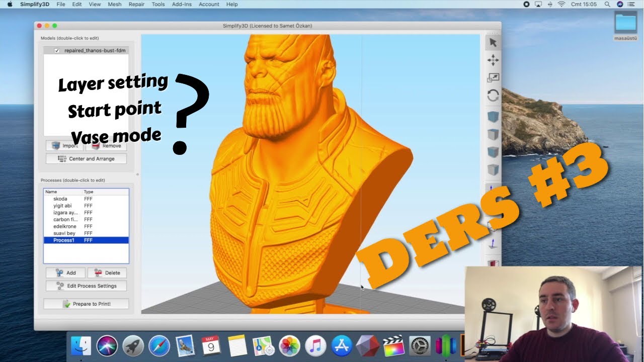Select the Process1 row
Viewport: 644px width, 362px height.
click(86, 240)
